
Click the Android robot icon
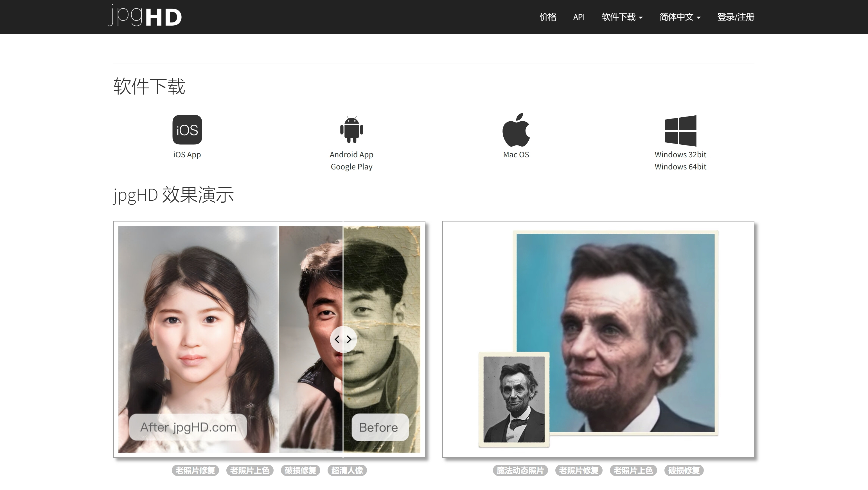click(351, 129)
